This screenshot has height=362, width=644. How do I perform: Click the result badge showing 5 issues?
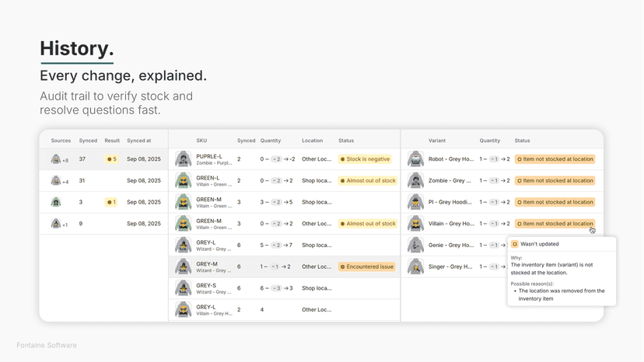tap(112, 158)
